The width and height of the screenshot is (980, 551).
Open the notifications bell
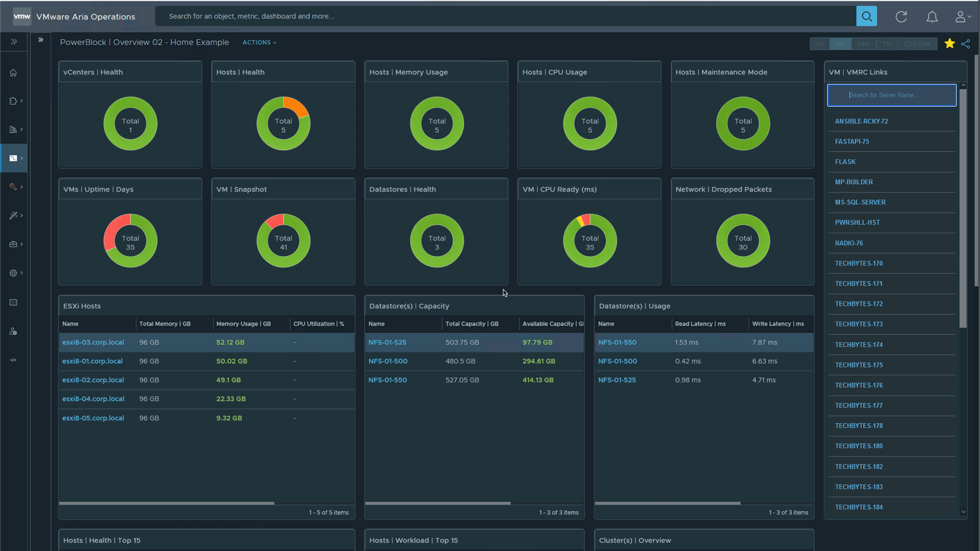coord(932,17)
